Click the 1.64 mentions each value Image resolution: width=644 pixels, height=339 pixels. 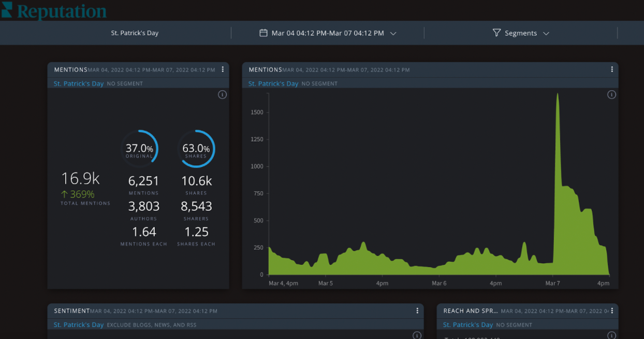(144, 232)
